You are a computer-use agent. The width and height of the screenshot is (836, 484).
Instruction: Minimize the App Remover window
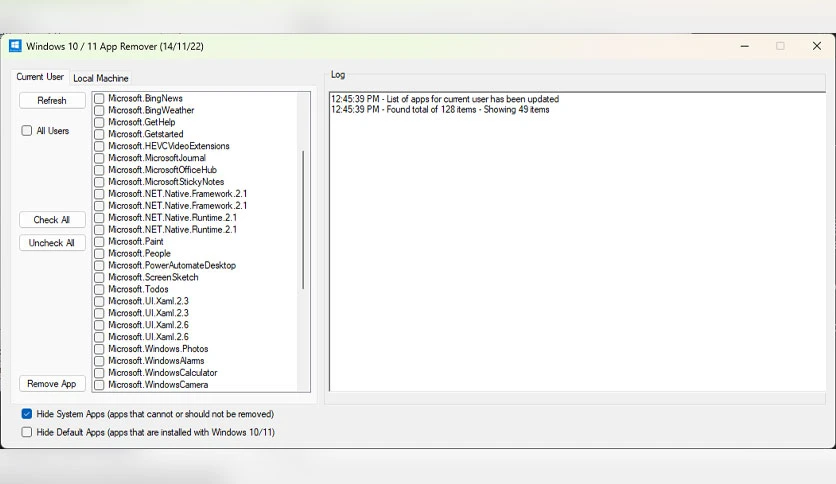click(x=745, y=46)
